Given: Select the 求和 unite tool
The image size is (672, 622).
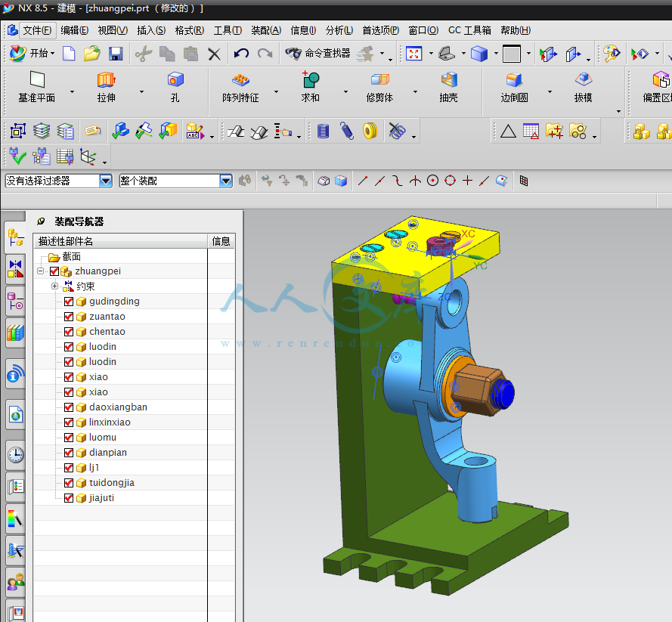Looking at the screenshot, I should [x=310, y=88].
